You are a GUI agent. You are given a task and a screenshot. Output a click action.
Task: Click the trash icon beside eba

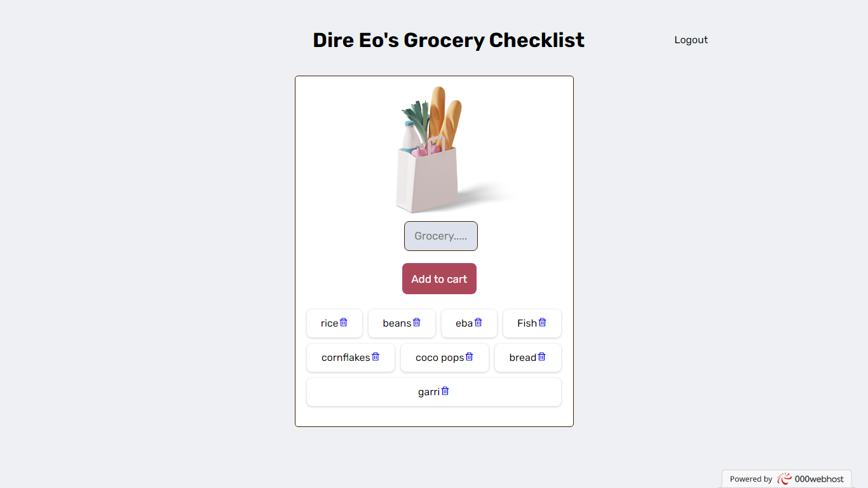(478, 322)
